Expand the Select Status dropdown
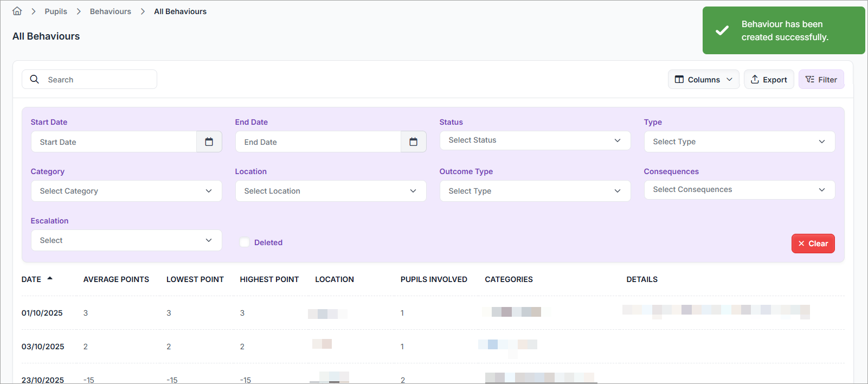This screenshot has height=384, width=868. [535, 140]
